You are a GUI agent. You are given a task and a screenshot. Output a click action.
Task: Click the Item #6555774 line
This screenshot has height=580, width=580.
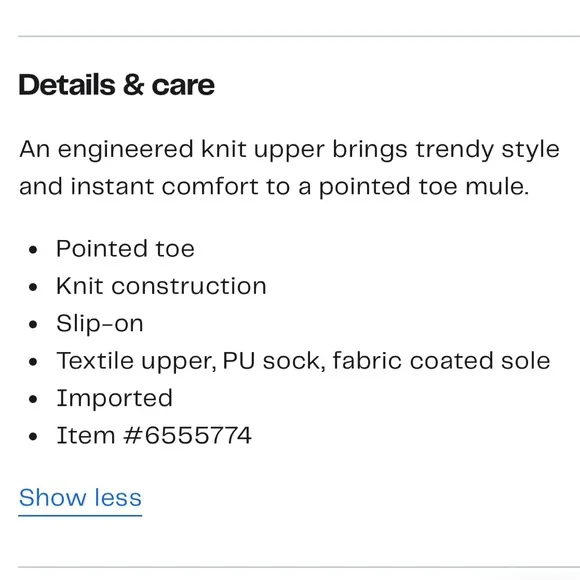[x=154, y=435]
